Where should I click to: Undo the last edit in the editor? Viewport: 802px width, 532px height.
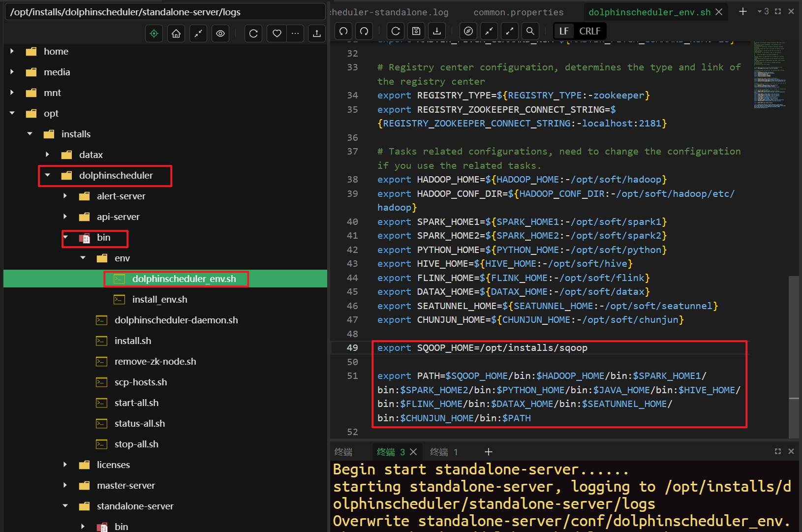pyautogui.click(x=343, y=31)
